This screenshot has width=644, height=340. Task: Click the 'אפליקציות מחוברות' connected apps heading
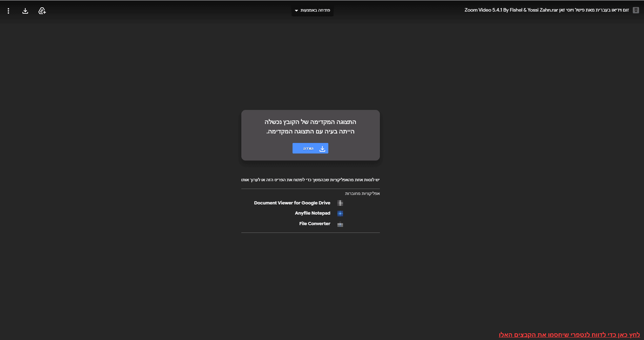[362, 194]
